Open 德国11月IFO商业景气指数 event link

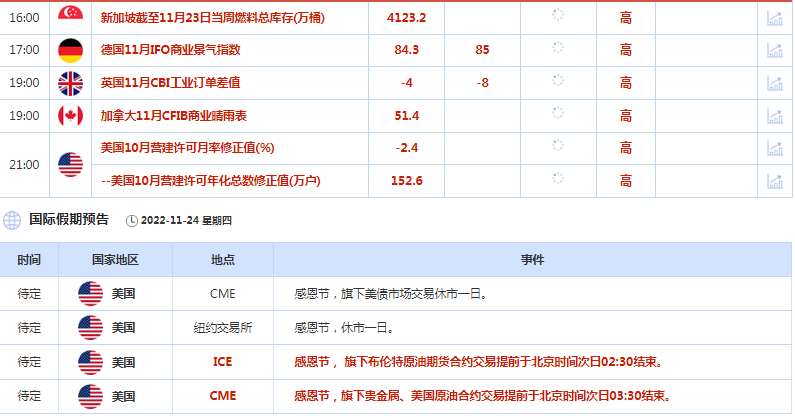pos(173,50)
